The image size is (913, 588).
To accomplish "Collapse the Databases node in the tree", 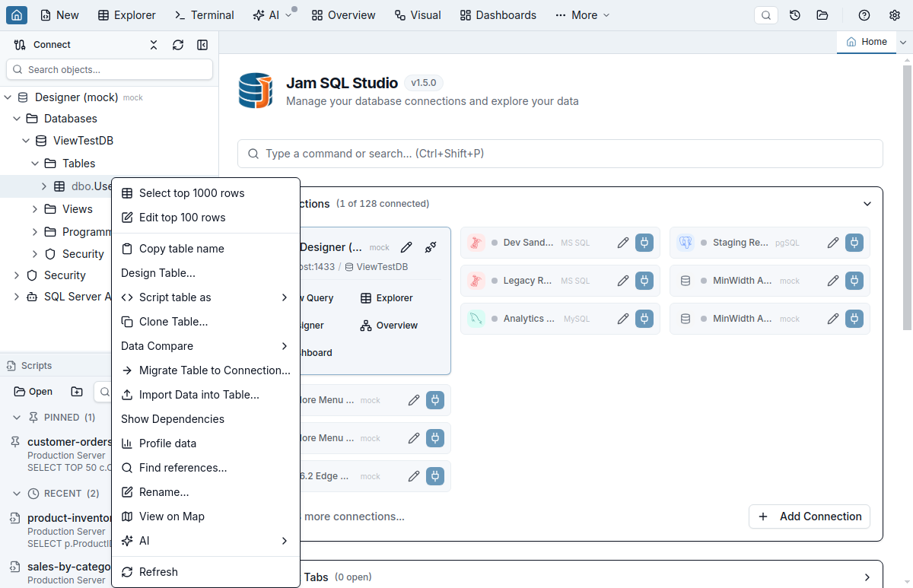I will click(x=17, y=119).
